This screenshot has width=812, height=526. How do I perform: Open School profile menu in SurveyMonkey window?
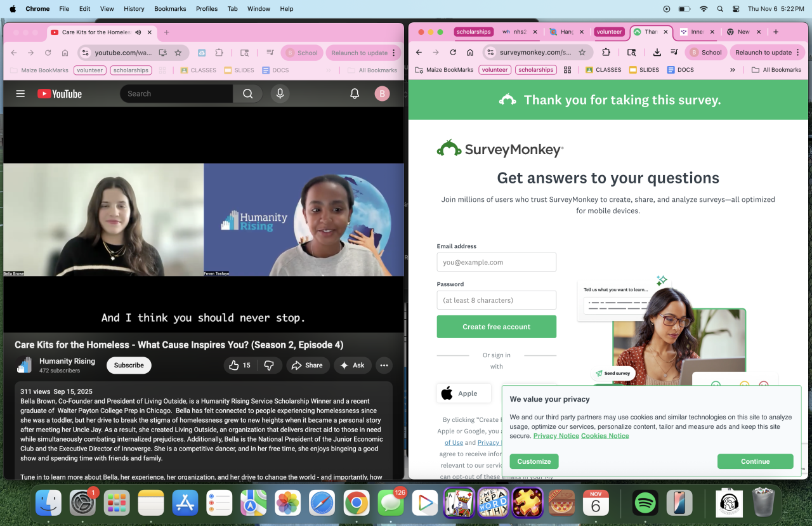click(705, 53)
